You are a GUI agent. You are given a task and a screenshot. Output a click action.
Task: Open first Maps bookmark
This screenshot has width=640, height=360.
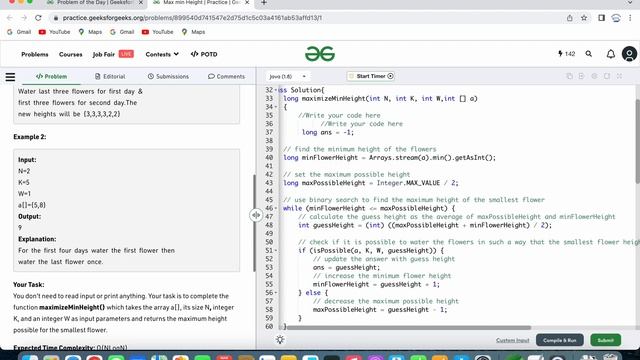click(90, 32)
